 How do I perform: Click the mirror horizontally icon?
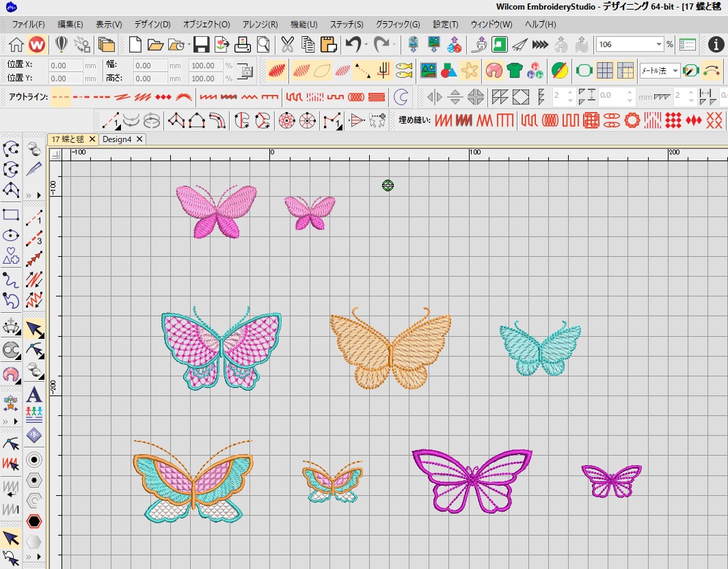pos(434,97)
